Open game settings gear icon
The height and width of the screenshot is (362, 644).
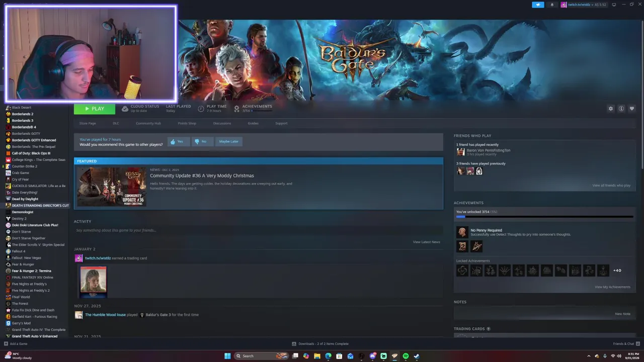point(611,109)
